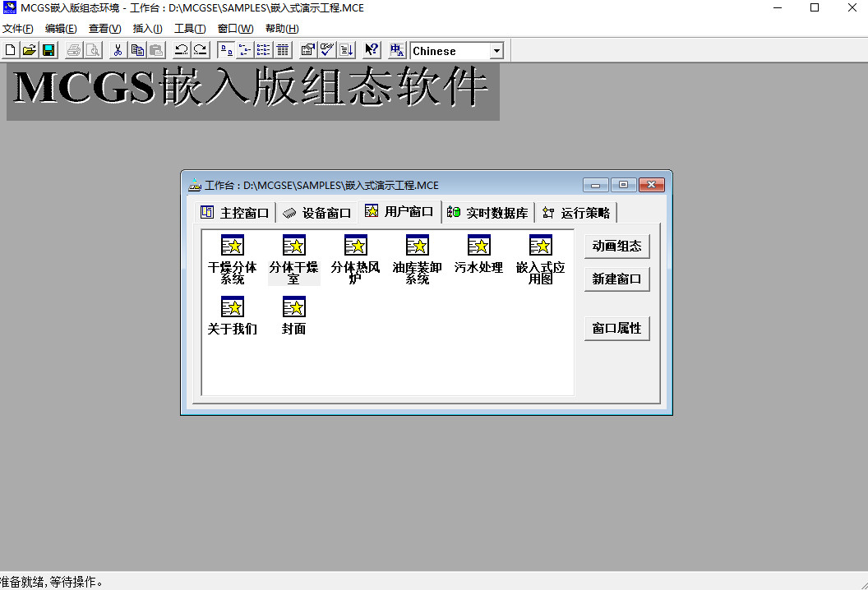Click the 新建窗口 button
The image size is (868, 590).
(616, 279)
